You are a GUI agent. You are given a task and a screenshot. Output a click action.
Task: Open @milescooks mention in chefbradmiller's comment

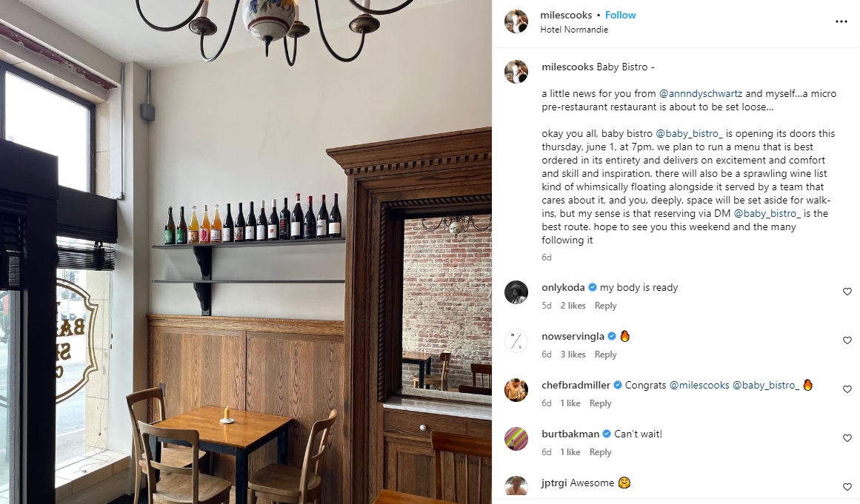click(x=699, y=385)
